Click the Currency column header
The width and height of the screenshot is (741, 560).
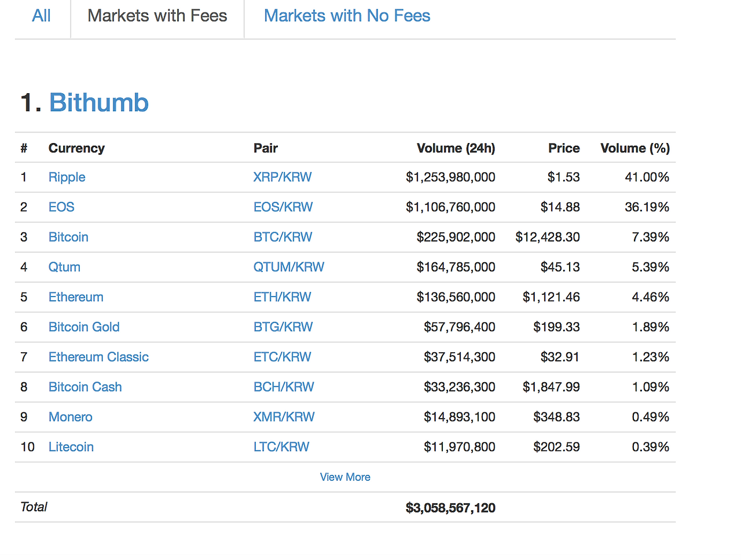click(76, 149)
